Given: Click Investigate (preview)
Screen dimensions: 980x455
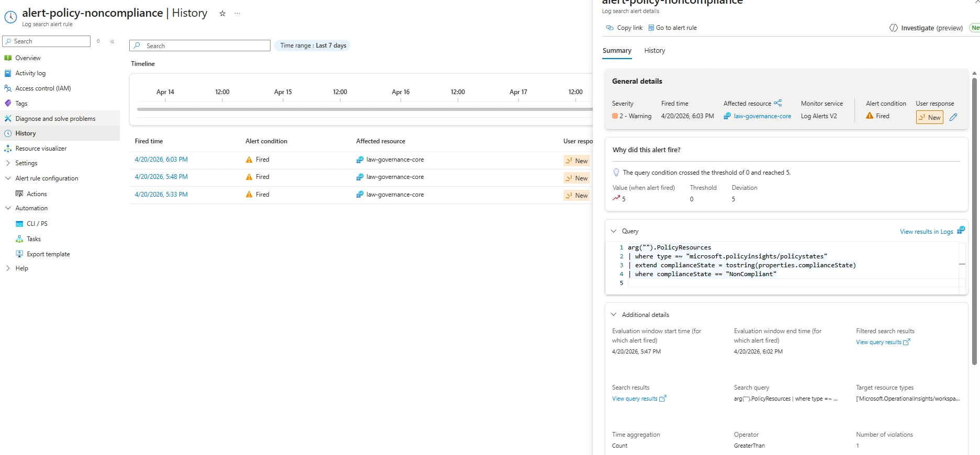Looking at the screenshot, I should pyautogui.click(x=926, y=28).
